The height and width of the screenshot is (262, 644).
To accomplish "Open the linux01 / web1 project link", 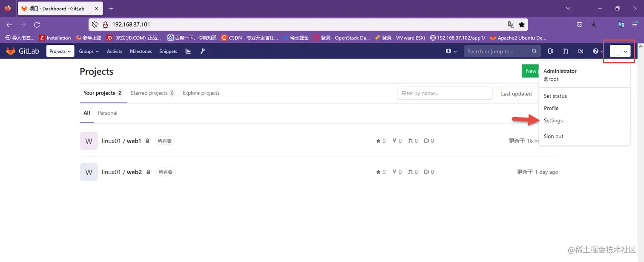I will tap(121, 141).
